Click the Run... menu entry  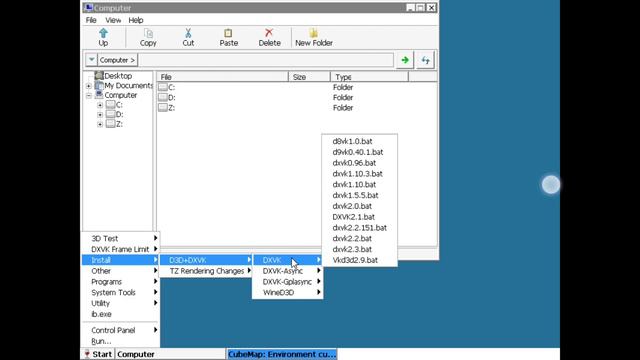[121, 341]
